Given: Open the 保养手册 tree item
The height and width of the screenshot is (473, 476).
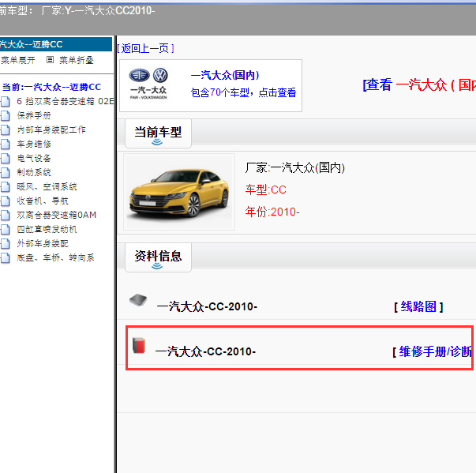Looking at the screenshot, I should click(34, 115).
